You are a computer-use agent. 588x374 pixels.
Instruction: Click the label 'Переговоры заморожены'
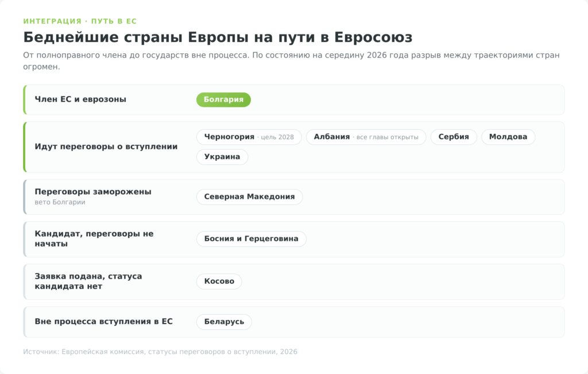[93, 192]
